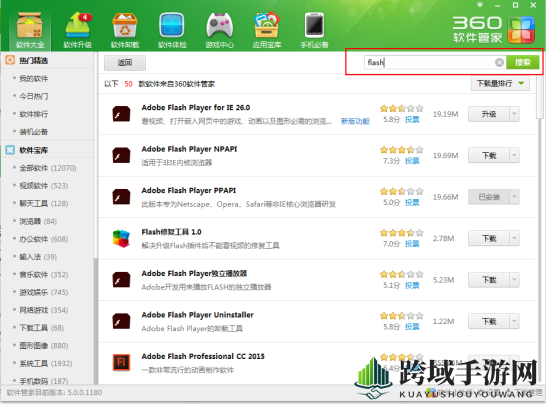Select 装机必备 in sidebar
Viewport: 546px width, 404px height.
click(33, 132)
